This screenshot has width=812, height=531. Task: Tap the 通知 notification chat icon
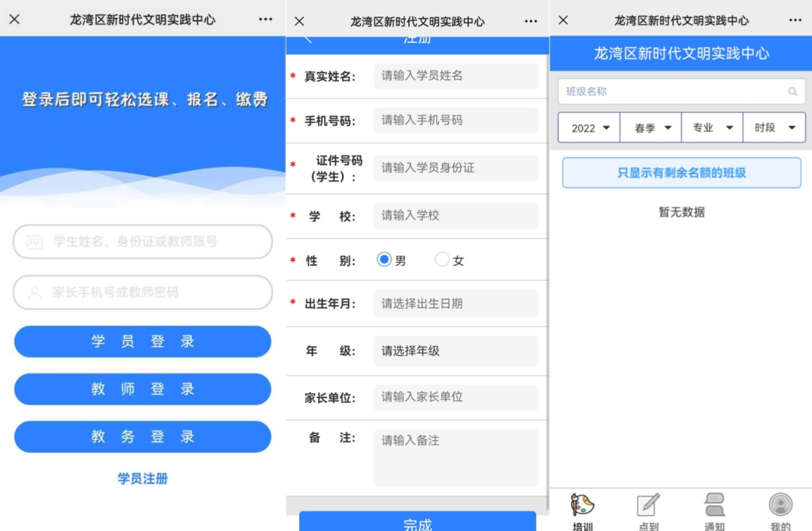point(714,505)
